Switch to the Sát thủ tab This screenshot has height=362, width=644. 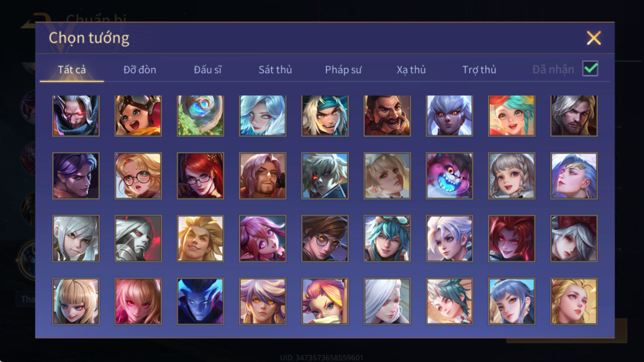coord(275,69)
